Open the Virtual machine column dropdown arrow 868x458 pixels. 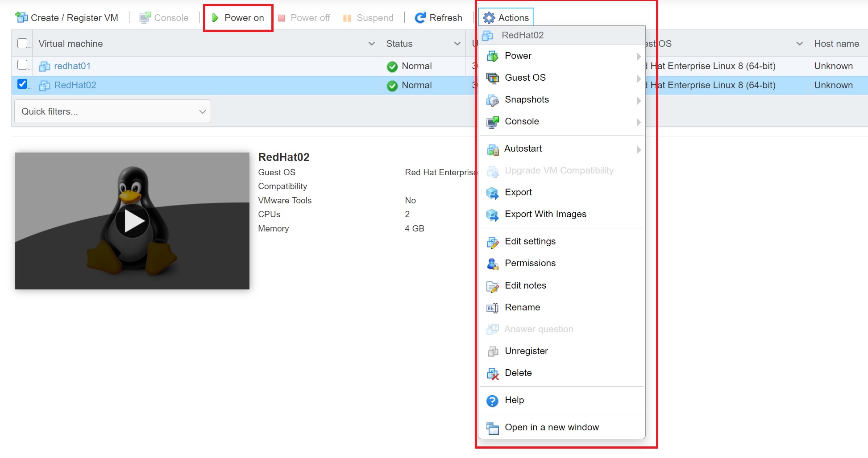tap(371, 44)
